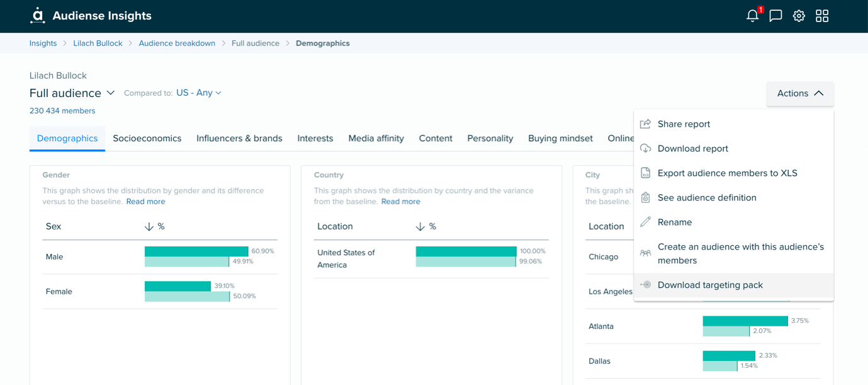Click the Los Angeles city row

pos(611,292)
